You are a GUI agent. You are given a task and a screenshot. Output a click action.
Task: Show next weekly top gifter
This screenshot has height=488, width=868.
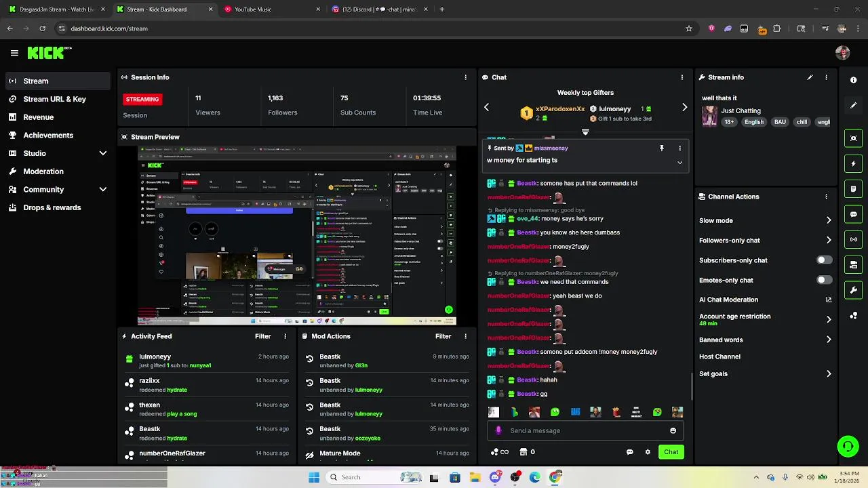684,107
